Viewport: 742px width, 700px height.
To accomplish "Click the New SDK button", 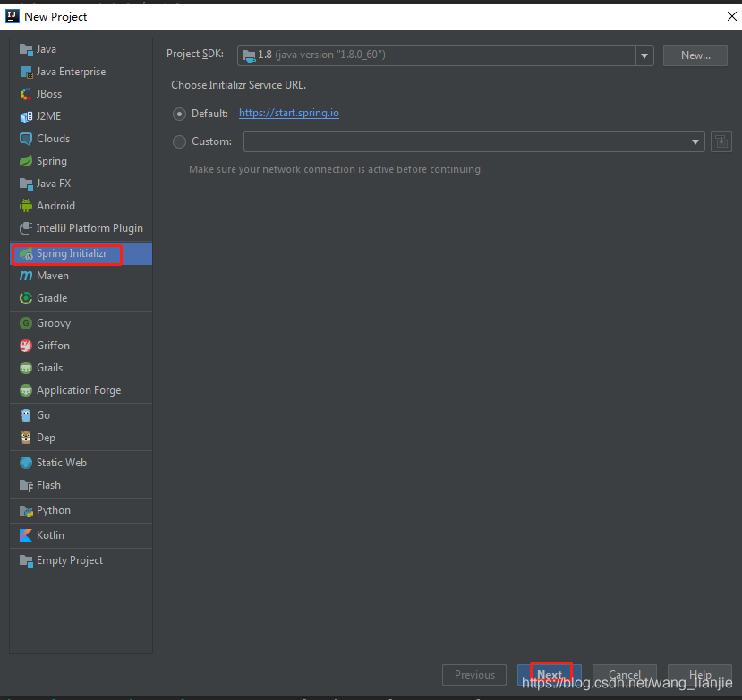I will pyautogui.click(x=695, y=55).
